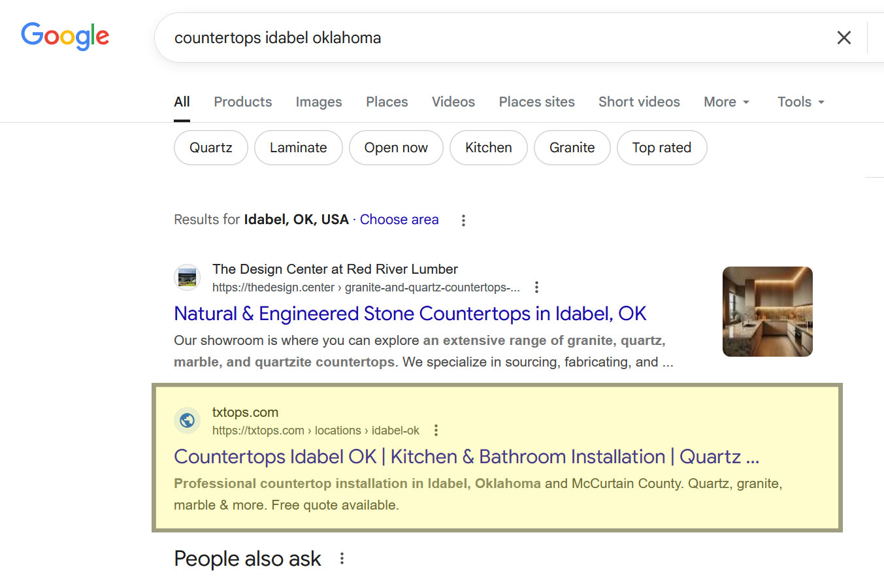Select the Granite filter option

[x=572, y=148]
